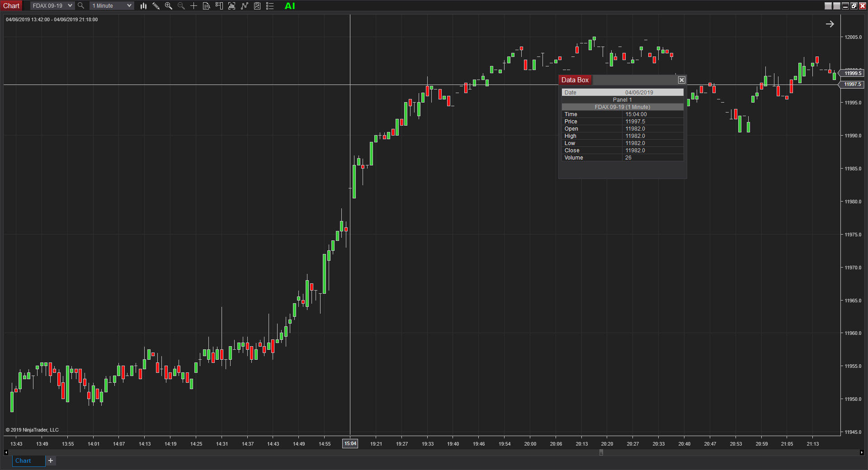Click the green AI toolbar label
Viewport: 868px width, 470px height.
tap(290, 6)
